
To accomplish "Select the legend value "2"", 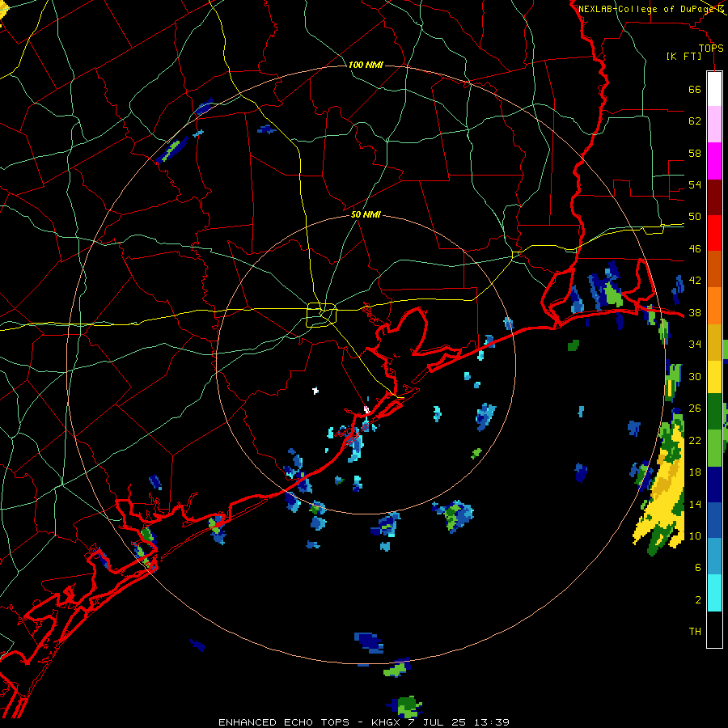I will coord(698,599).
